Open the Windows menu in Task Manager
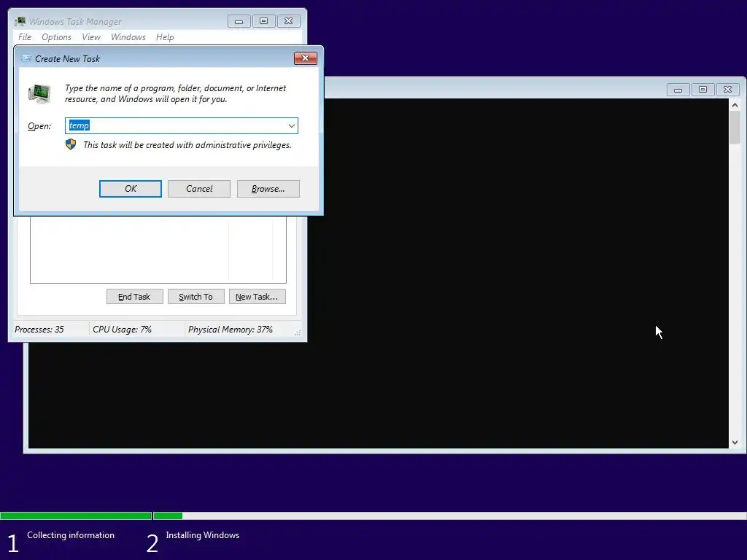 coord(128,37)
